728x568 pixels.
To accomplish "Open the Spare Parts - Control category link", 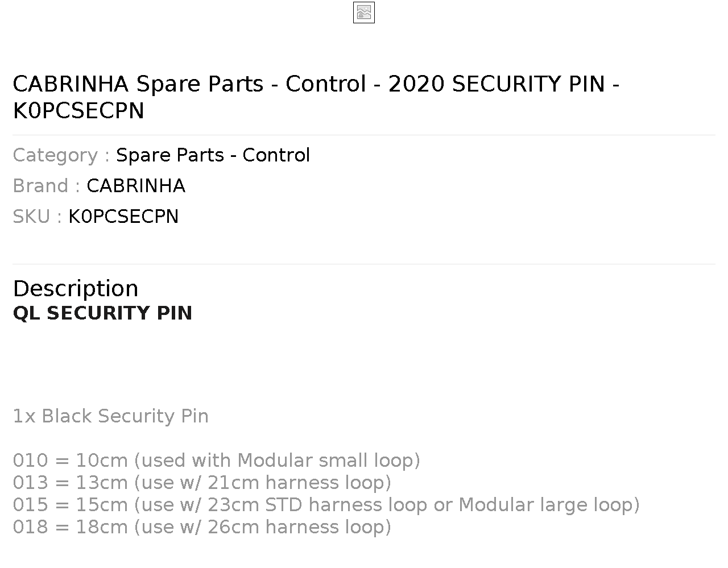I will coord(213,155).
